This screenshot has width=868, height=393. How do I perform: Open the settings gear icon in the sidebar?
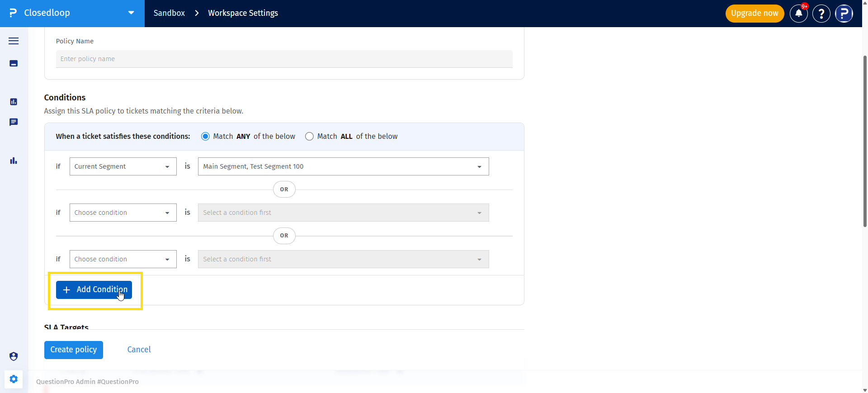(14, 379)
